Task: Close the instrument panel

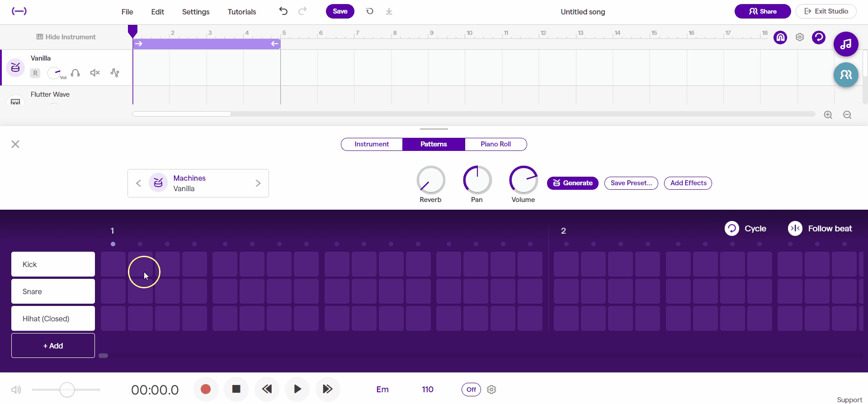Action: point(15,144)
